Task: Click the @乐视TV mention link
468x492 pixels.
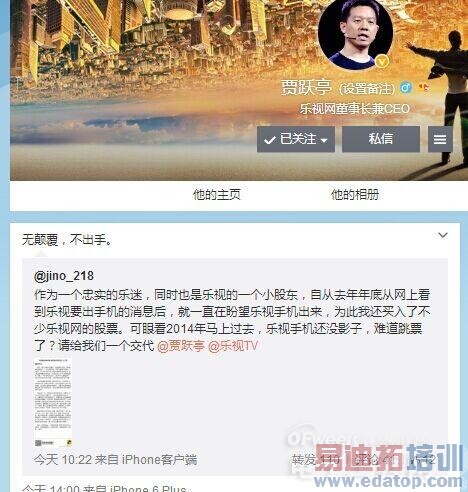Action: pos(233,346)
